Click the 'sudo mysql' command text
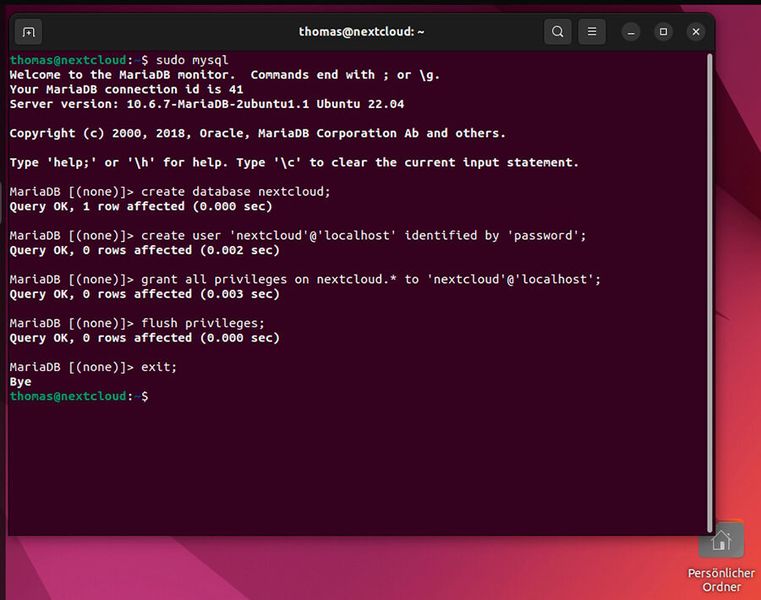This screenshot has height=600, width=761. point(192,60)
